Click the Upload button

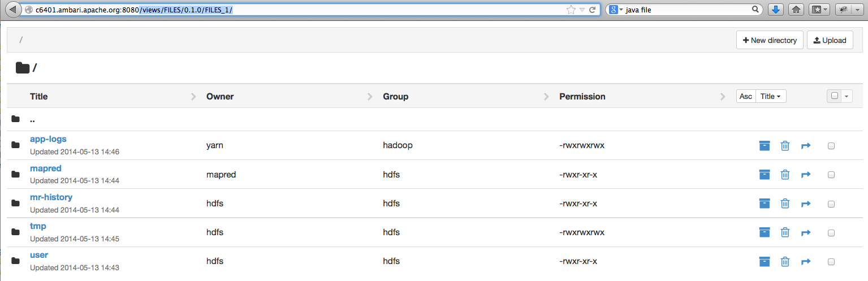click(830, 40)
